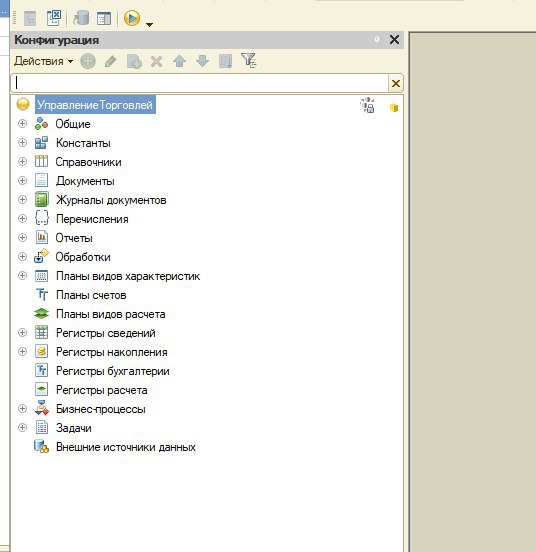The image size is (536, 552).
Task: Select the Общие tree item
Action: [x=73, y=124]
